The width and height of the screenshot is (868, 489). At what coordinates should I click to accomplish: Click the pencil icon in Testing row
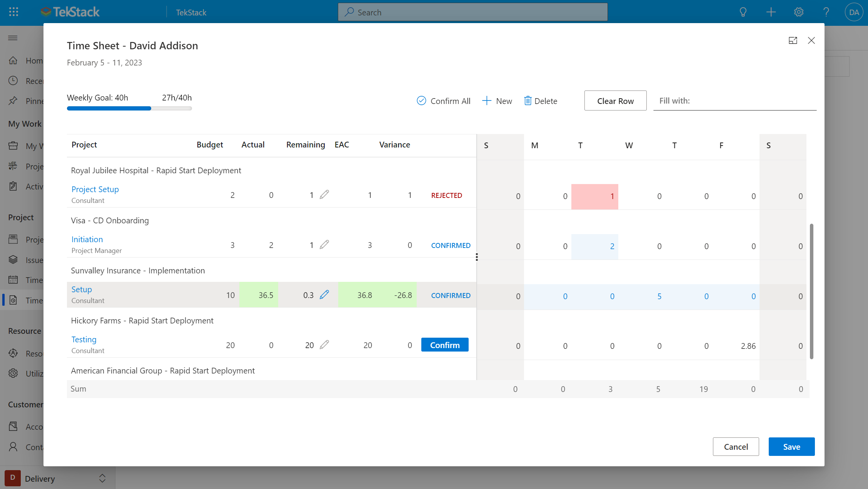(324, 345)
